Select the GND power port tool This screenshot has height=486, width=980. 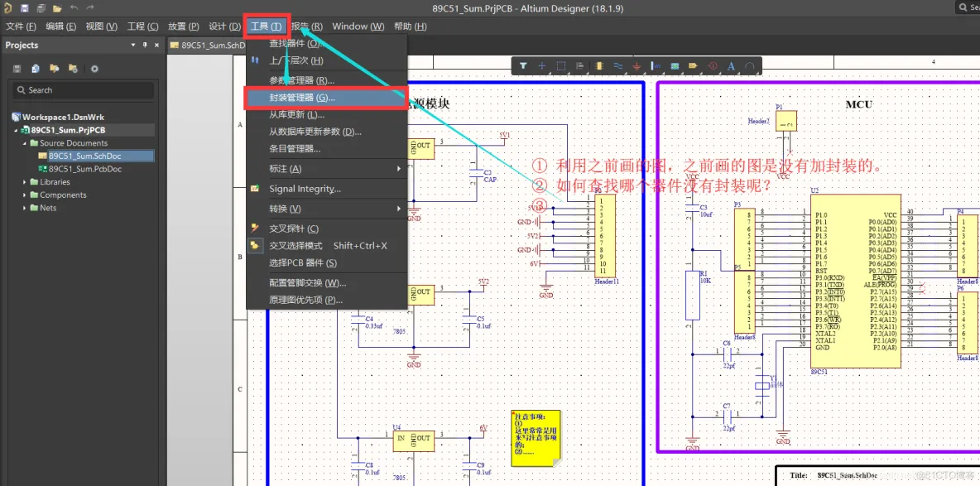tap(637, 65)
